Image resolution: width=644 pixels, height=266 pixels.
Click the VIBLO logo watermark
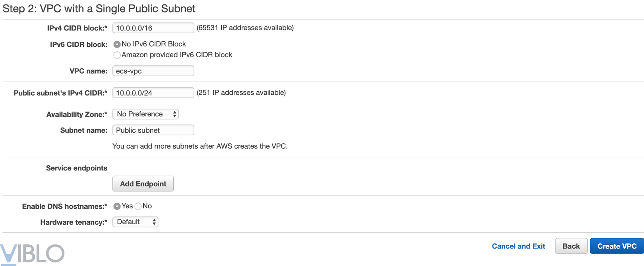coord(32,254)
